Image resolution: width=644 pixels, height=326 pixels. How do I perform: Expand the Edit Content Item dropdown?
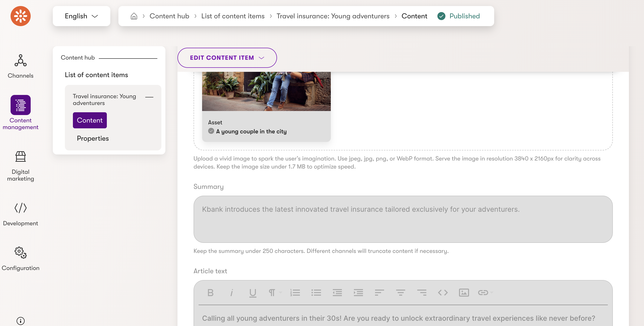click(227, 58)
